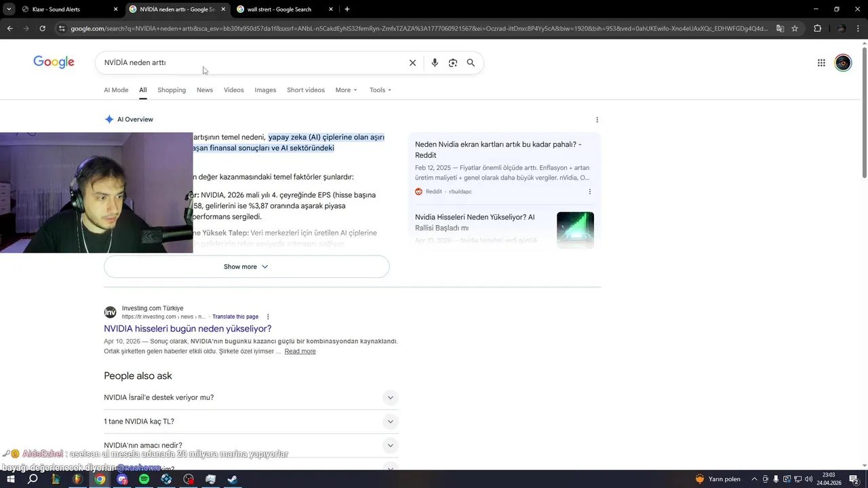Screen dimensions: 868x488
Task: Open Reddit "Neden Nvidia ekran kartları" source
Action: (x=498, y=150)
